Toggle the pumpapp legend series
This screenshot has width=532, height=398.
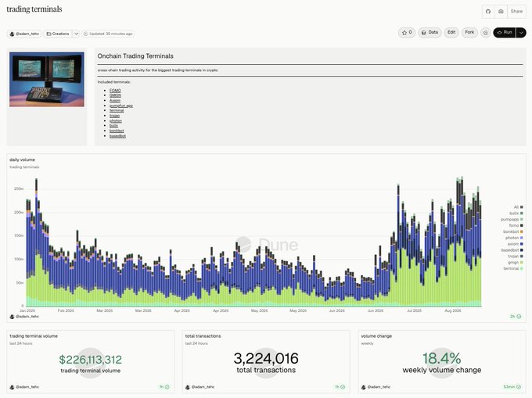pyautogui.click(x=512, y=220)
